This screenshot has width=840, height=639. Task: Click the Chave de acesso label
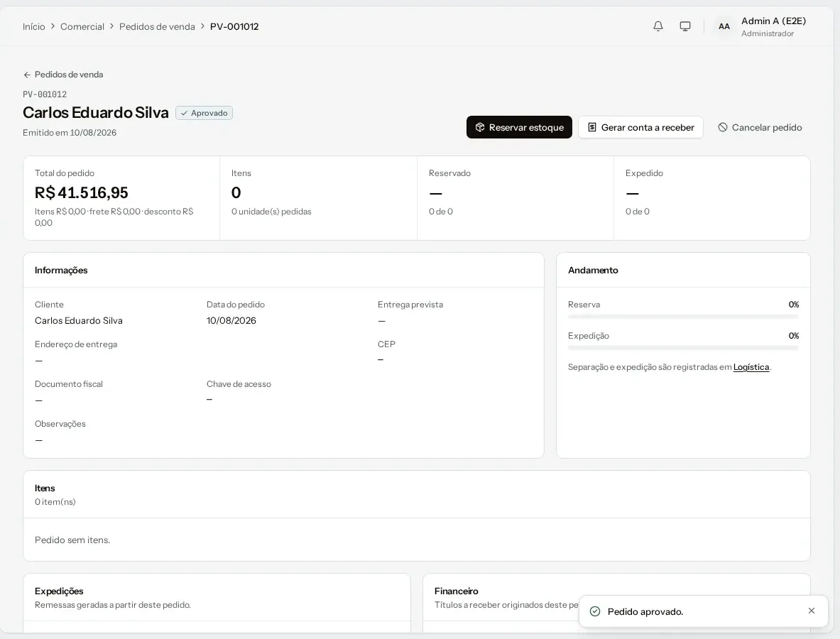[x=239, y=384]
